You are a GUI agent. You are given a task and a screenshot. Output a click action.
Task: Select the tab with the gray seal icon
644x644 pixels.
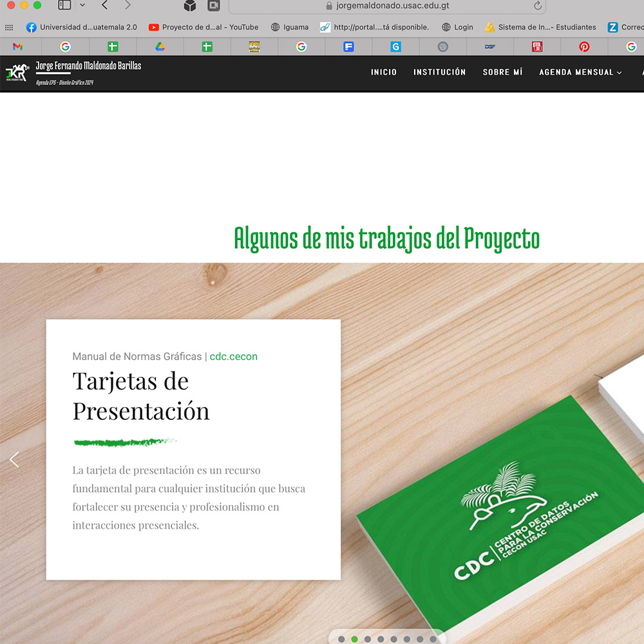443,47
